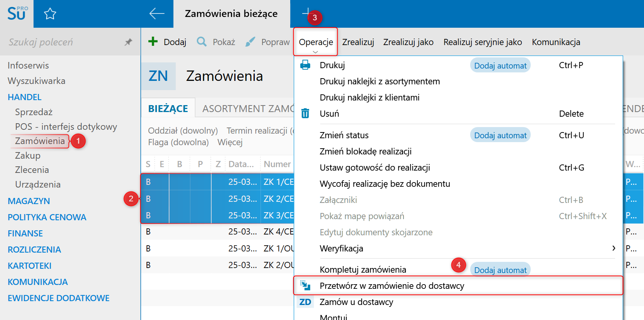Click the green plus Dodaj button

(167, 42)
